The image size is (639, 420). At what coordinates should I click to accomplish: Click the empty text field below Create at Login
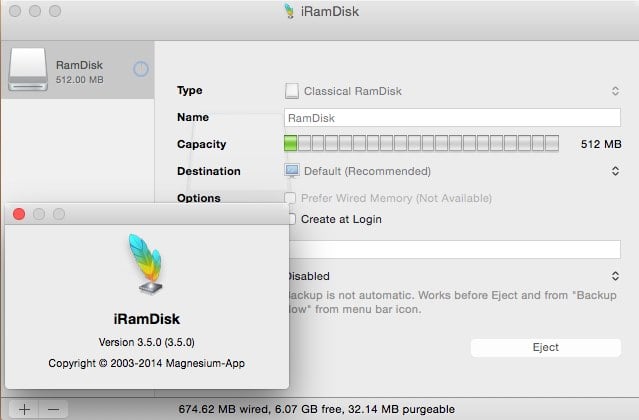click(455, 249)
